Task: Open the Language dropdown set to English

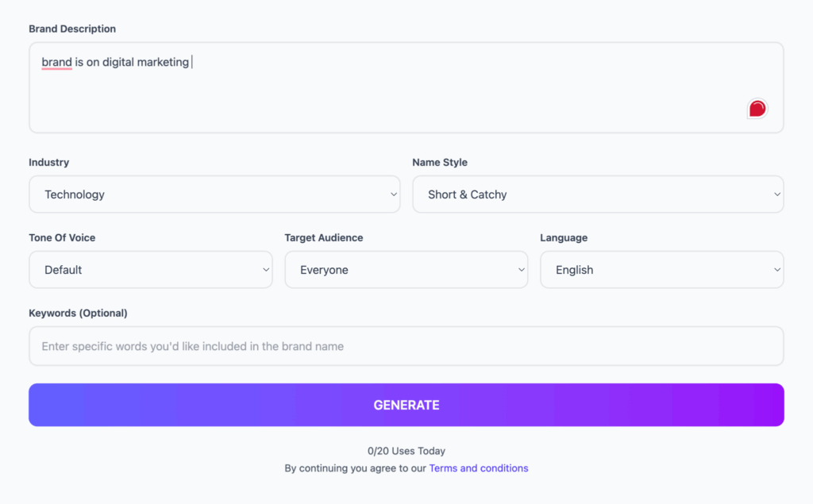Action: pos(661,270)
